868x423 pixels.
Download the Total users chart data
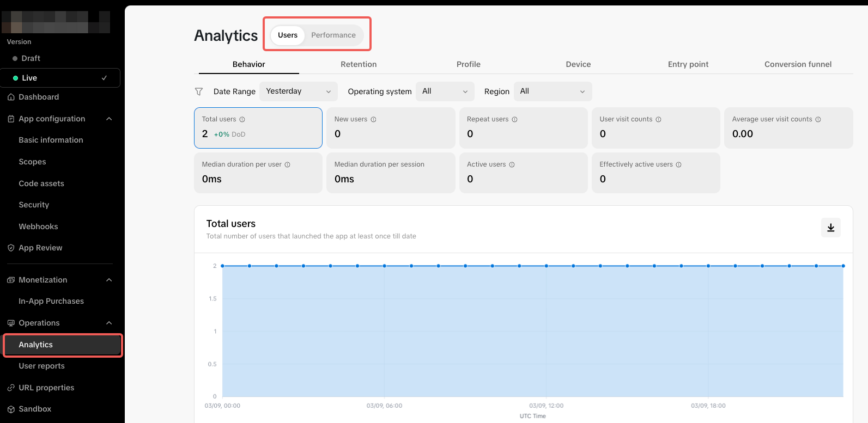(x=830, y=228)
